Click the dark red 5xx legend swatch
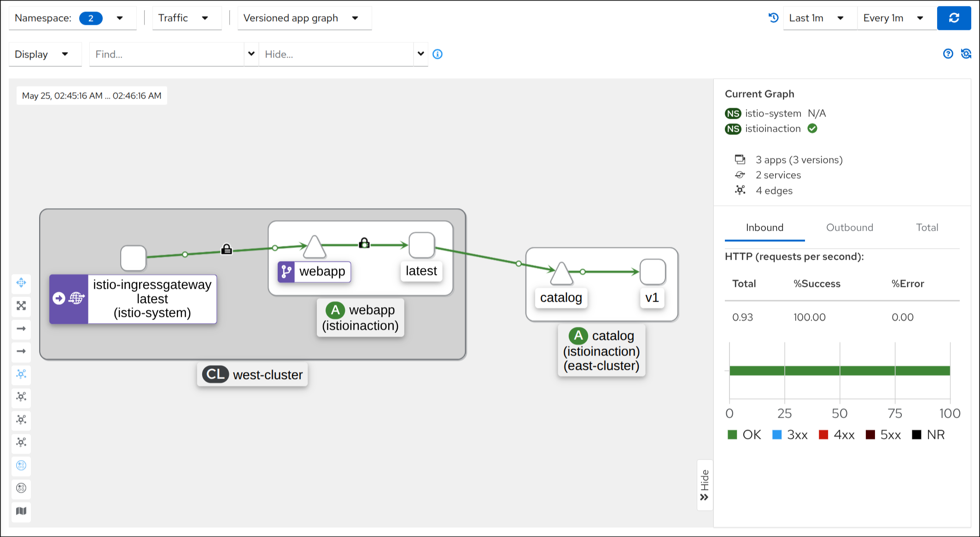This screenshot has width=980, height=537. 870,435
